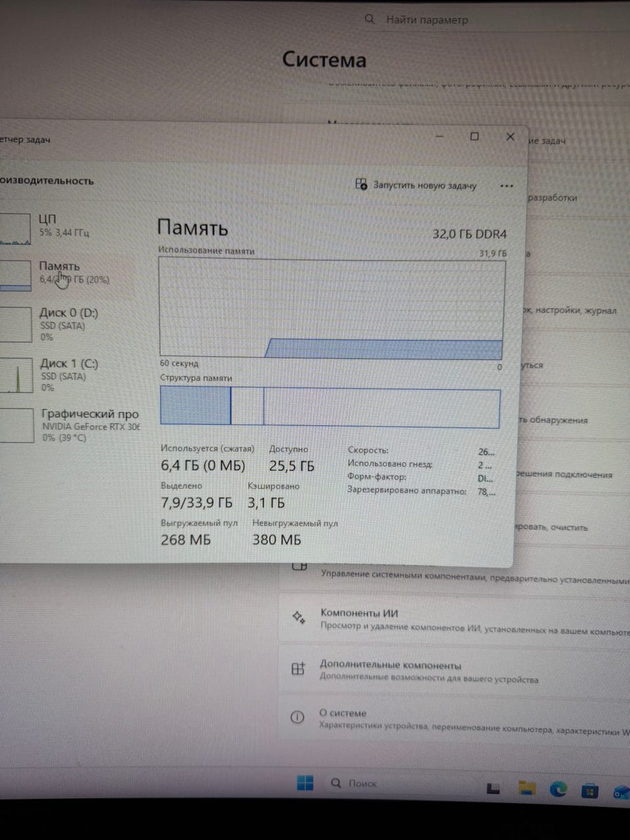Click the 'Найти параметр' search field in Settings
The height and width of the screenshot is (840, 630).
(x=492, y=20)
